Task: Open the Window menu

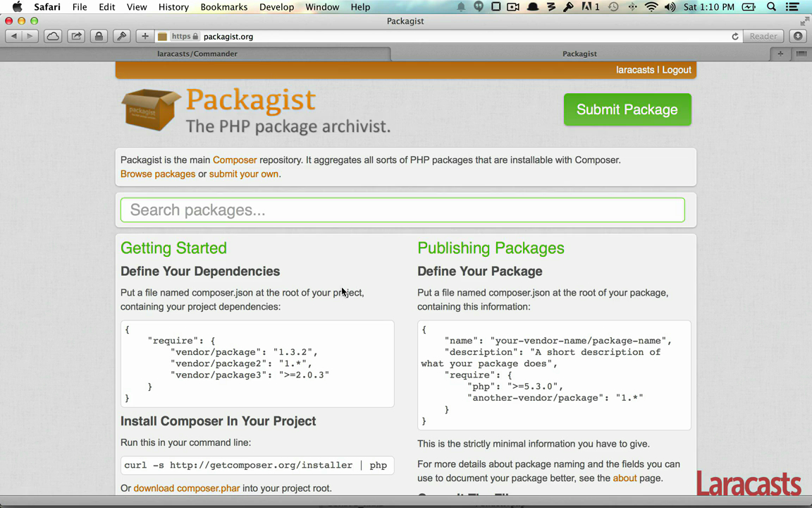Action: click(x=322, y=7)
